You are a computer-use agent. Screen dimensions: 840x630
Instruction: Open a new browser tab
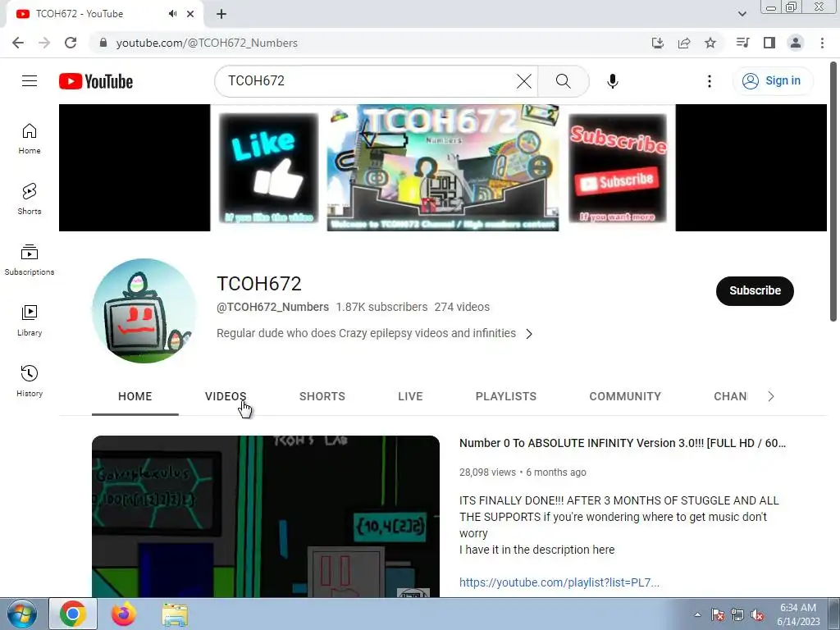pos(221,14)
